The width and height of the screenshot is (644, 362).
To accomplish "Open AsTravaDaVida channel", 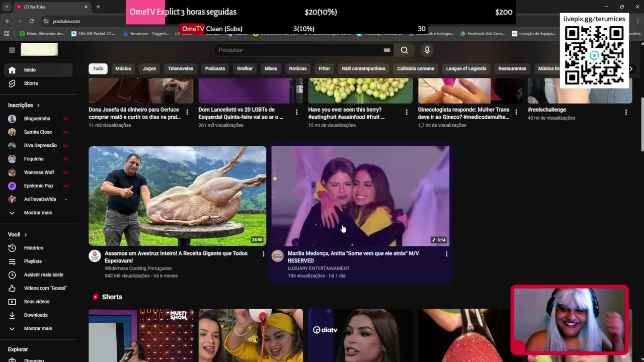I will tap(39, 199).
